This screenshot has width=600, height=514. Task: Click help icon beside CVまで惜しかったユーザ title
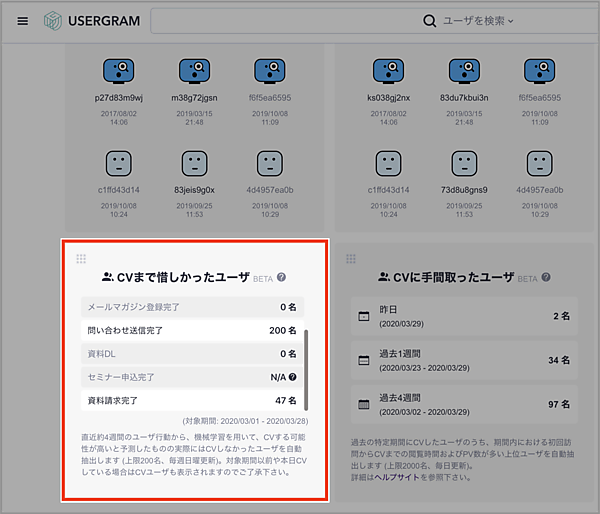[282, 277]
